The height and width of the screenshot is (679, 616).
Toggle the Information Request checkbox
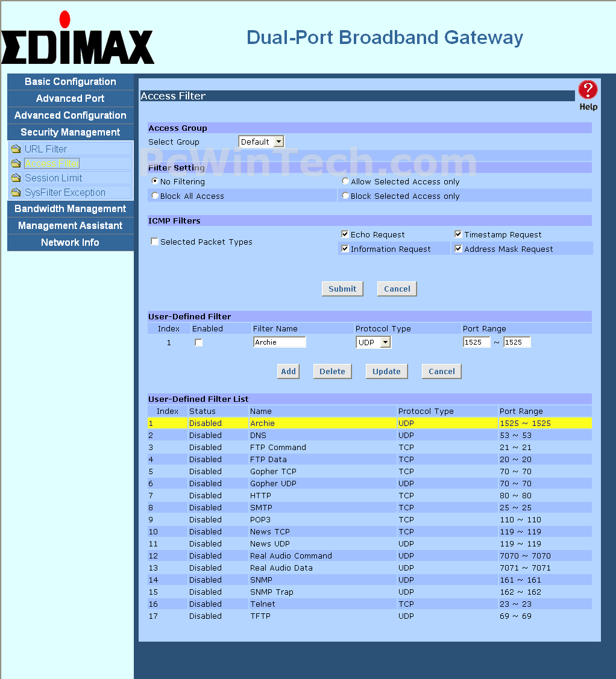pyautogui.click(x=345, y=249)
